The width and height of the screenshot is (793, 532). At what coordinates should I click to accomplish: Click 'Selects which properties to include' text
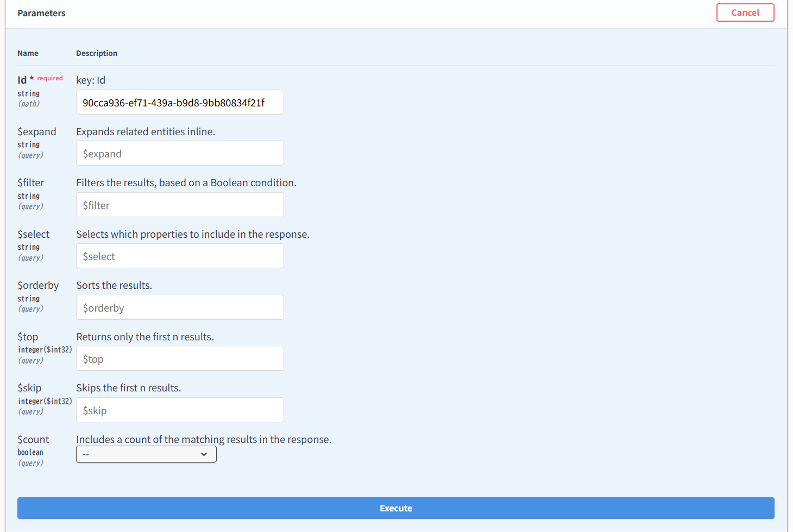pos(193,234)
